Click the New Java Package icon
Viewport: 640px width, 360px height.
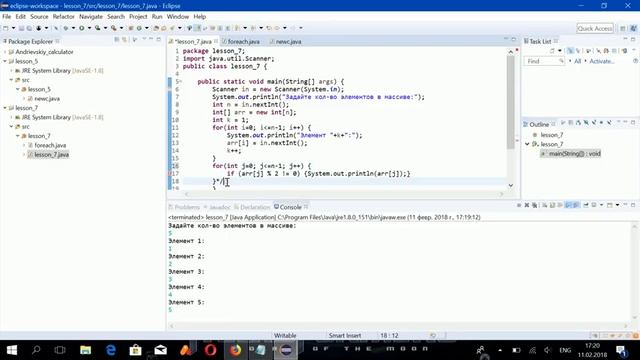click(x=131, y=28)
